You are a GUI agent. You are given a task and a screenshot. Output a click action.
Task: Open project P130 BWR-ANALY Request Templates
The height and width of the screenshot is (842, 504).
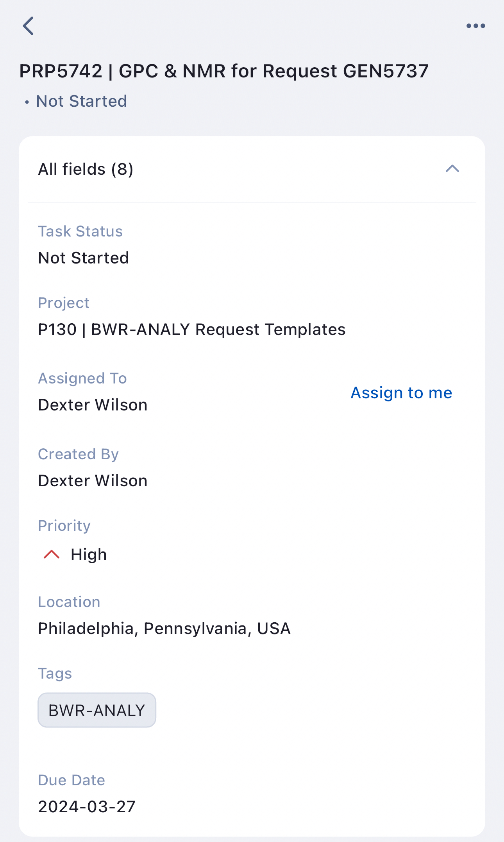(191, 330)
